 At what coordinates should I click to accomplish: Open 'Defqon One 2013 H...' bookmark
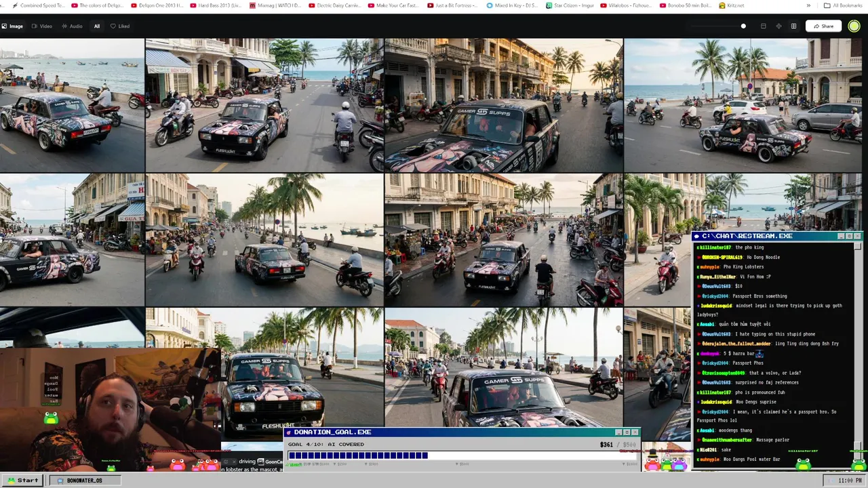click(157, 5)
